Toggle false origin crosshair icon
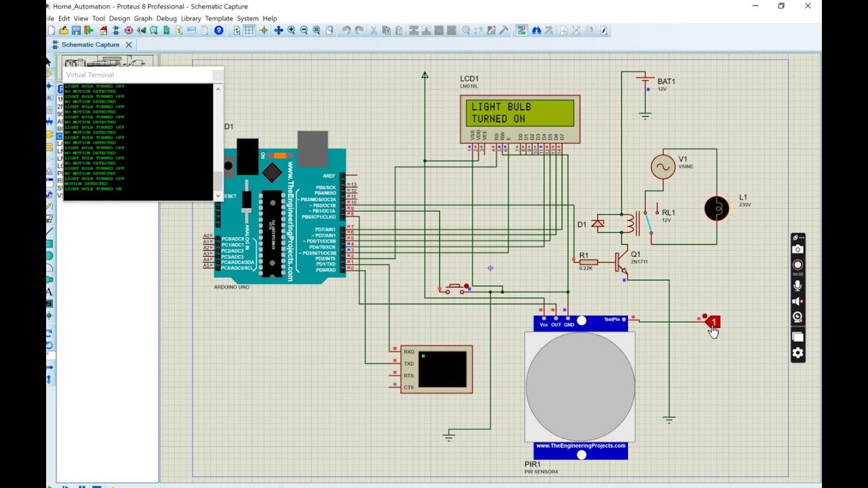Image resolution: width=868 pixels, height=488 pixels. click(264, 30)
